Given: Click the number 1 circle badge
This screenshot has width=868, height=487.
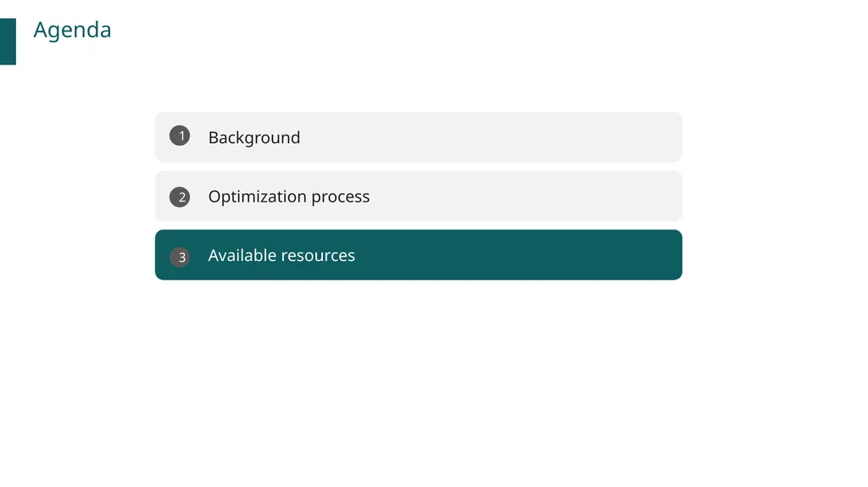Looking at the screenshot, I should click(180, 136).
